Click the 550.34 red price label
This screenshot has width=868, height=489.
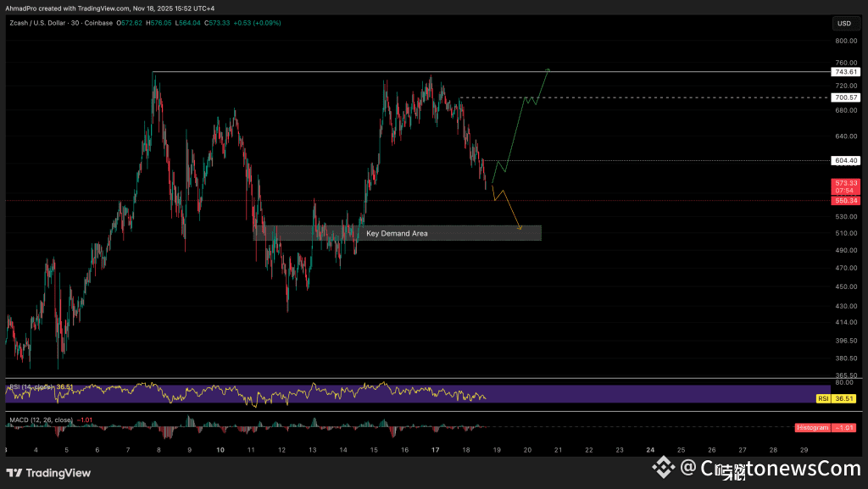(x=845, y=201)
